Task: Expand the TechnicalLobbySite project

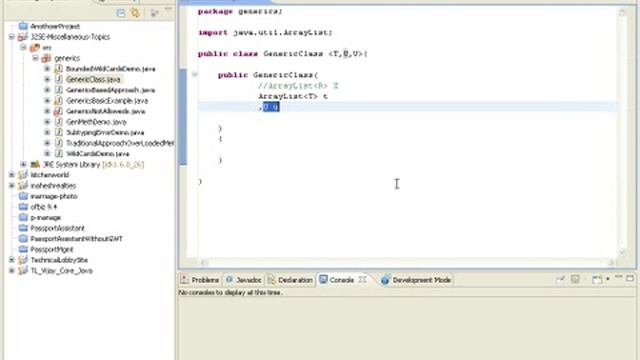Action: pos(12,260)
